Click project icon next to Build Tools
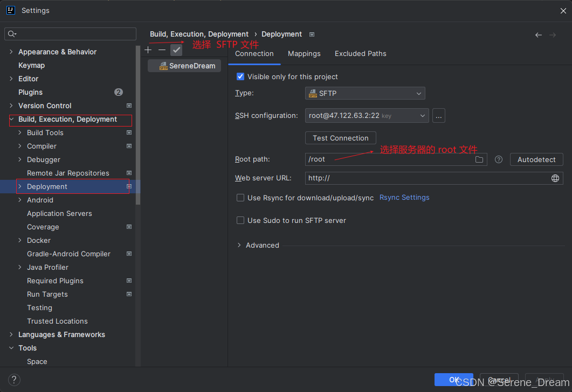The height and width of the screenshot is (392, 572). click(129, 132)
